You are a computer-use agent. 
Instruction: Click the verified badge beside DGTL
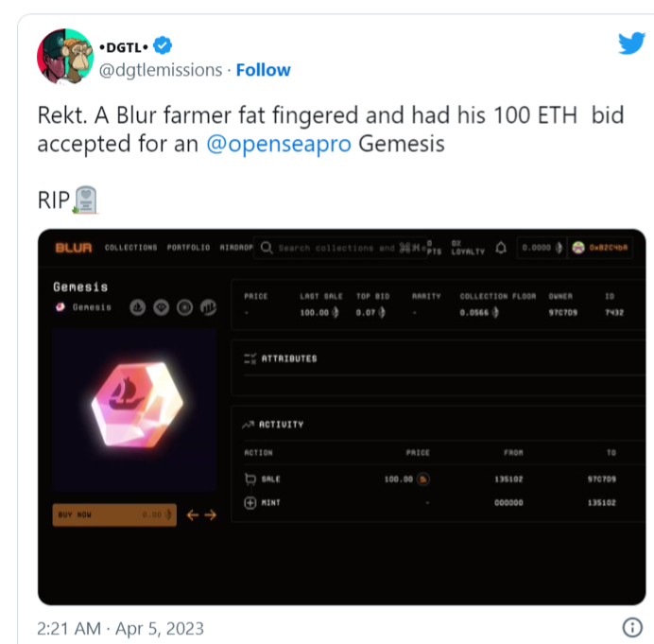[x=163, y=45]
